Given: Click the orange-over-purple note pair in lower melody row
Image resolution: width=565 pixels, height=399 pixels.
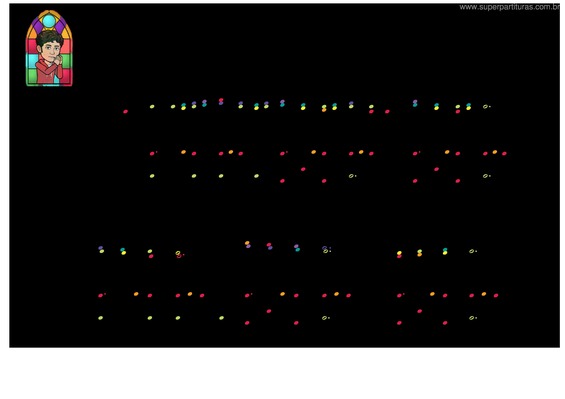Looking at the screenshot, I should [248, 244].
